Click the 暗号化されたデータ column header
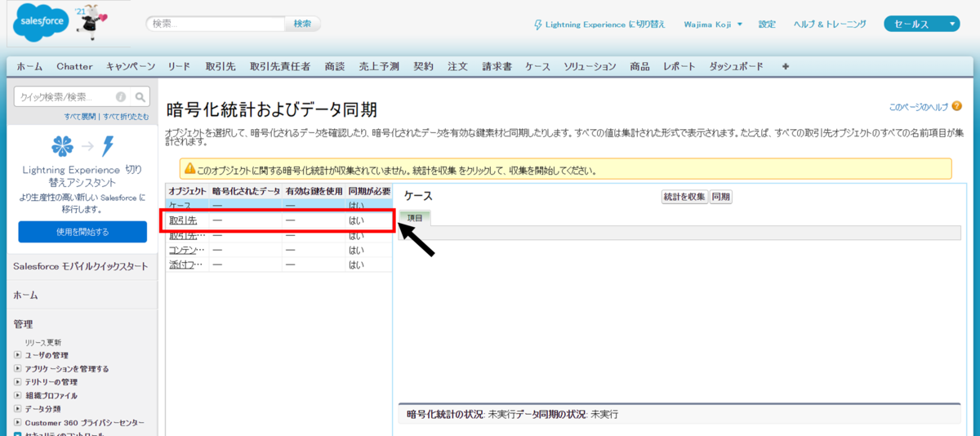Image resolution: width=980 pixels, height=436 pixels. coord(245,191)
